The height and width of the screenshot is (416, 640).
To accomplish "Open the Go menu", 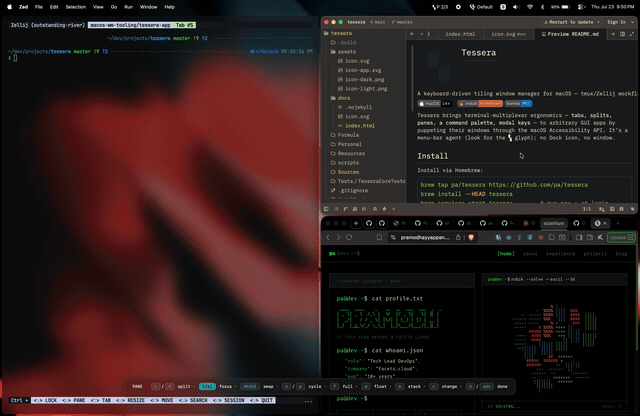I will point(114,7).
